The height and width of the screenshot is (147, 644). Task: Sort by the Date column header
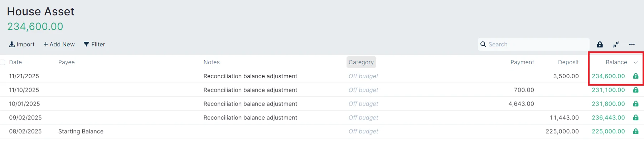[15, 62]
